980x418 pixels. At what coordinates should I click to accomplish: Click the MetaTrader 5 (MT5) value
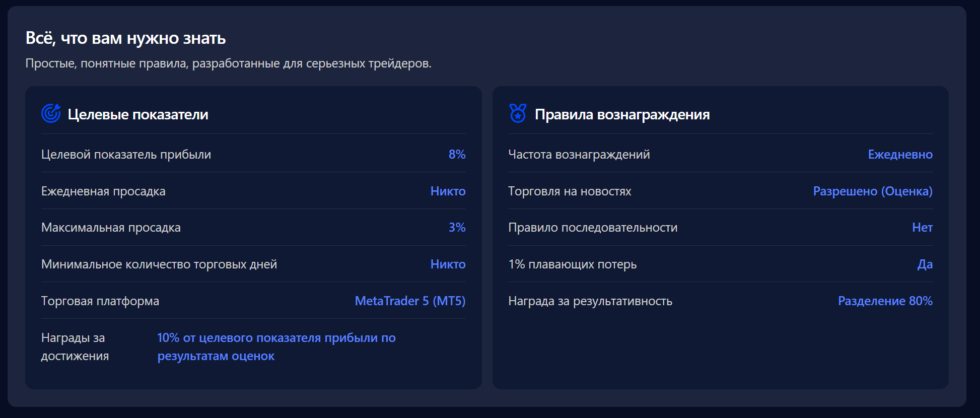click(x=410, y=301)
